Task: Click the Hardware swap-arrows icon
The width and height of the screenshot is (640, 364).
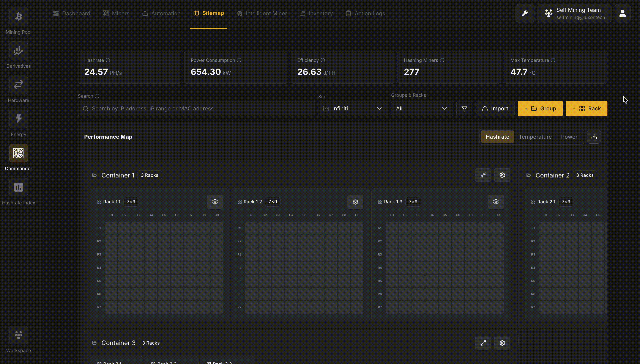Action: click(18, 85)
